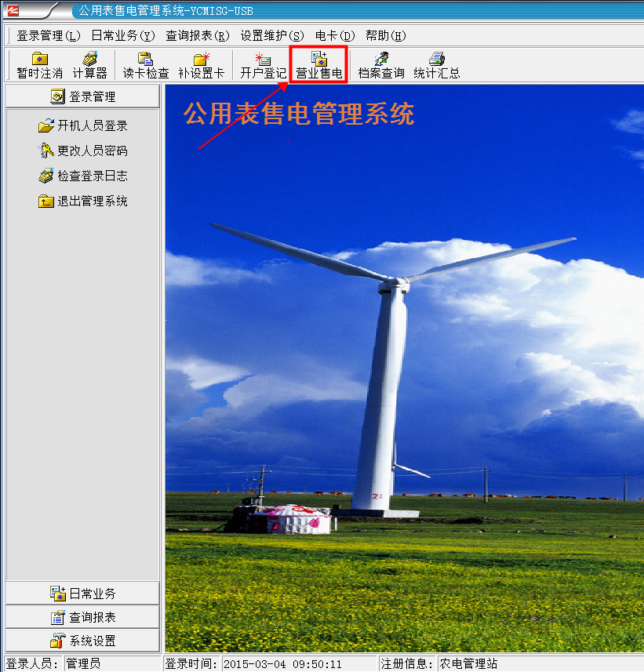This screenshot has height=672, width=644.
Task: Click 统计汇总 statistics summary icon
Action: (436, 65)
